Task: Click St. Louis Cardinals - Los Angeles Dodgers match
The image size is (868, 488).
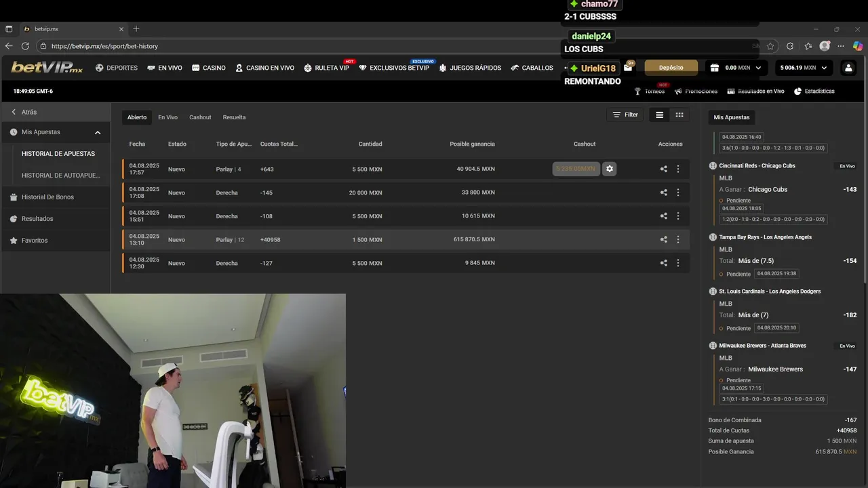Action: coord(770,291)
